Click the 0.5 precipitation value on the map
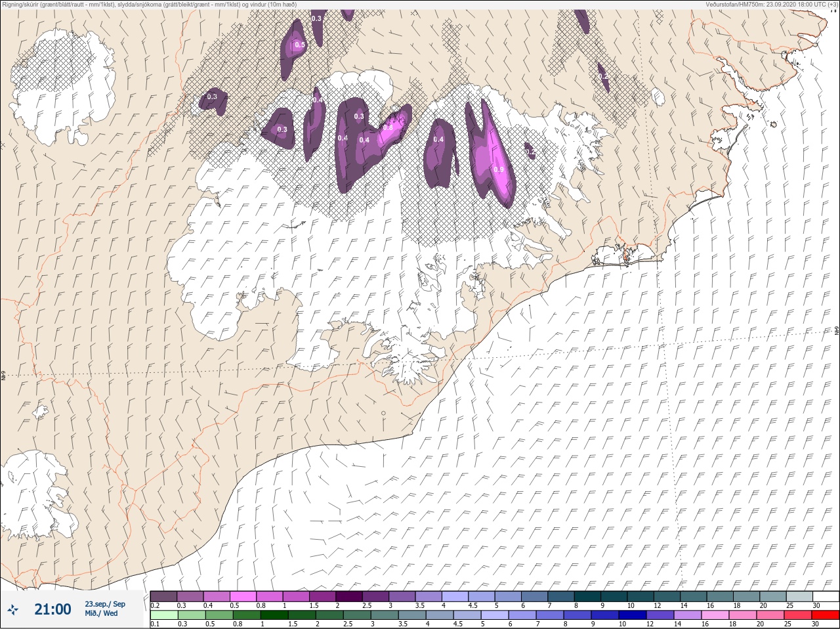Viewport: 840px width, 629px height. pos(300,45)
